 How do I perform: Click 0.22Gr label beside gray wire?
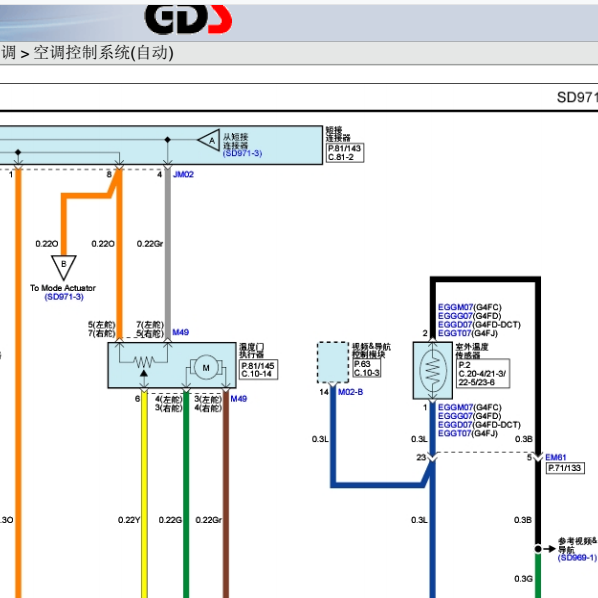click(x=150, y=244)
